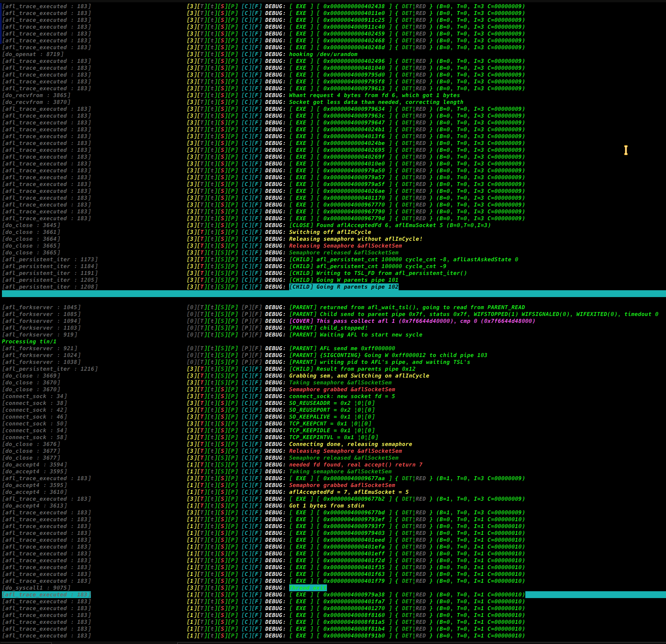Click 'Socket got less data than needed' message
The height and width of the screenshot is (644, 666).
[x=376, y=102]
